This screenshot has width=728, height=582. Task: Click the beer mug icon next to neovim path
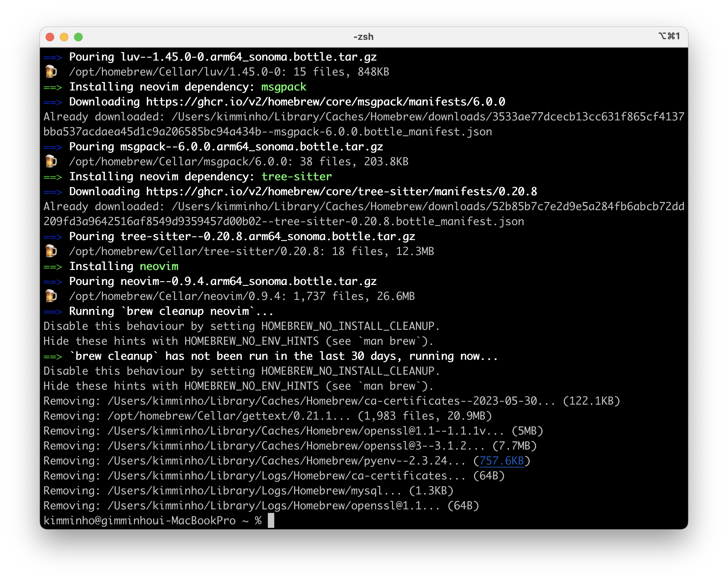pos(51,296)
